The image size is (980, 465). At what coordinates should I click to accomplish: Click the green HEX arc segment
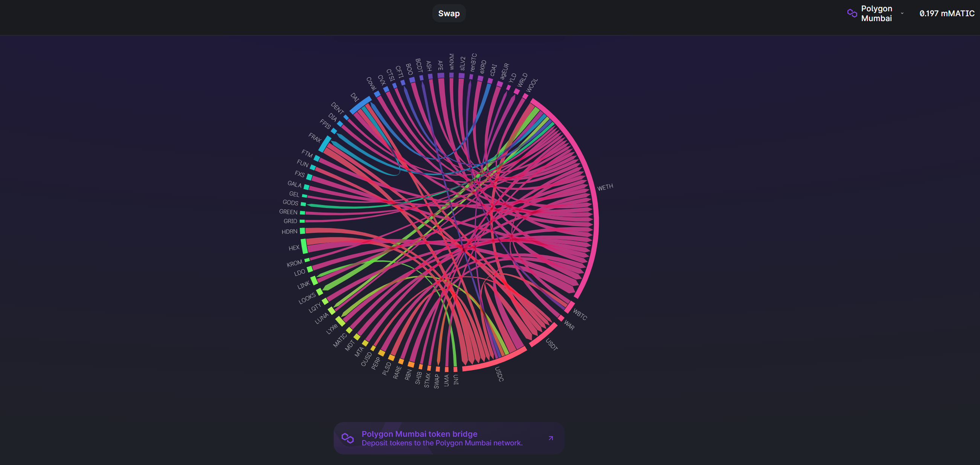click(x=304, y=246)
